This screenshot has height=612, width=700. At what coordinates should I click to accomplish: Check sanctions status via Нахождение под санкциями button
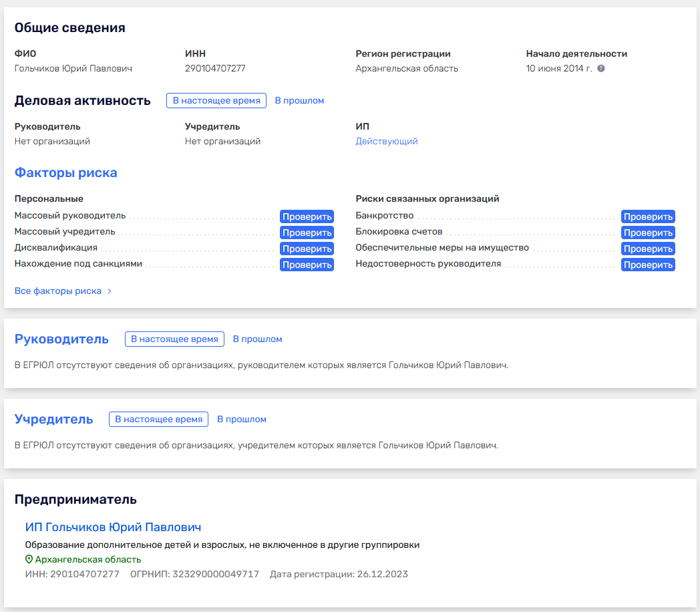coord(307,264)
